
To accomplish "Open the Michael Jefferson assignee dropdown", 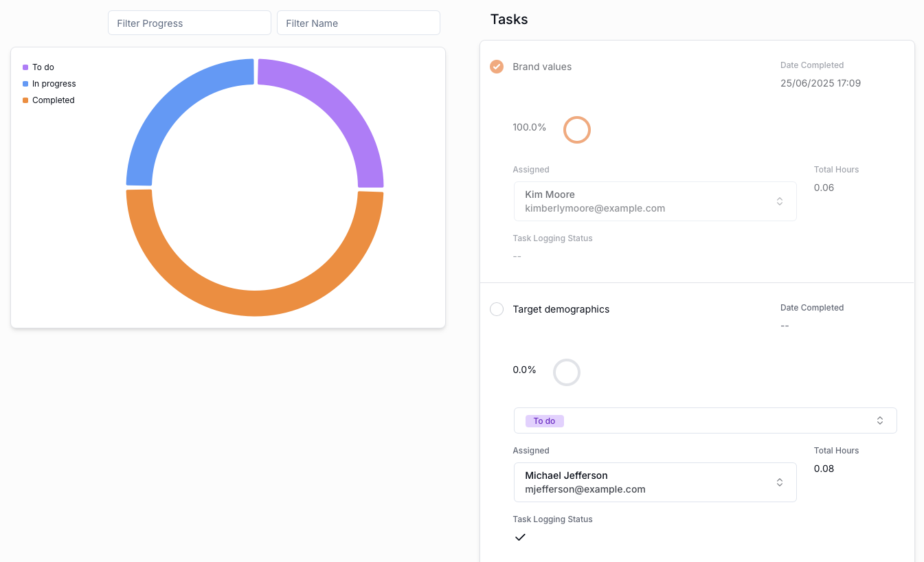I will (655, 482).
